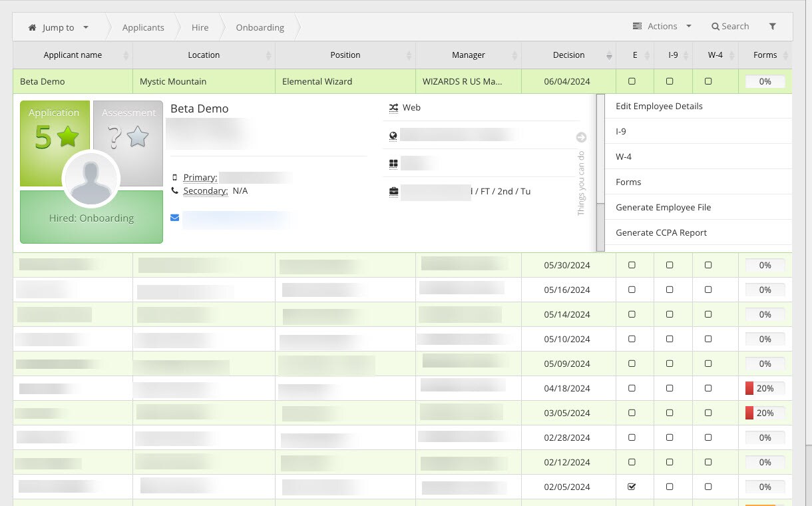Toggle I-9 checkbox in 05/16/2024 row
Viewport: 812px width, 506px height.
pyautogui.click(x=670, y=290)
